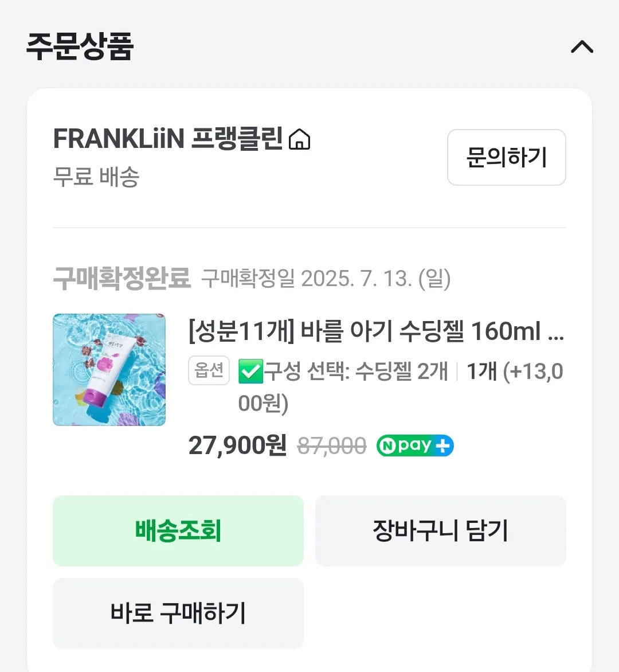This screenshot has height=672, width=619.
Task: Tap the 구매확정완료 order status
Action: (x=122, y=279)
